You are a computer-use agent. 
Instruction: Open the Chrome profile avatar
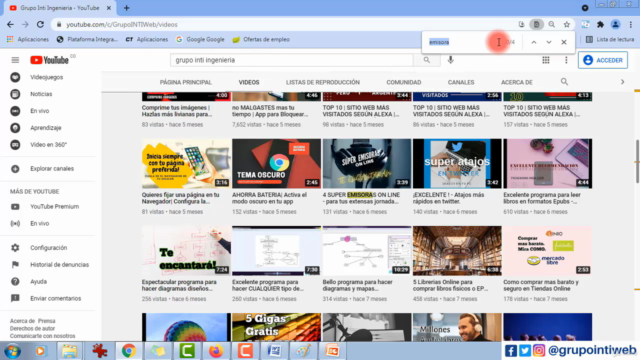click(x=616, y=24)
